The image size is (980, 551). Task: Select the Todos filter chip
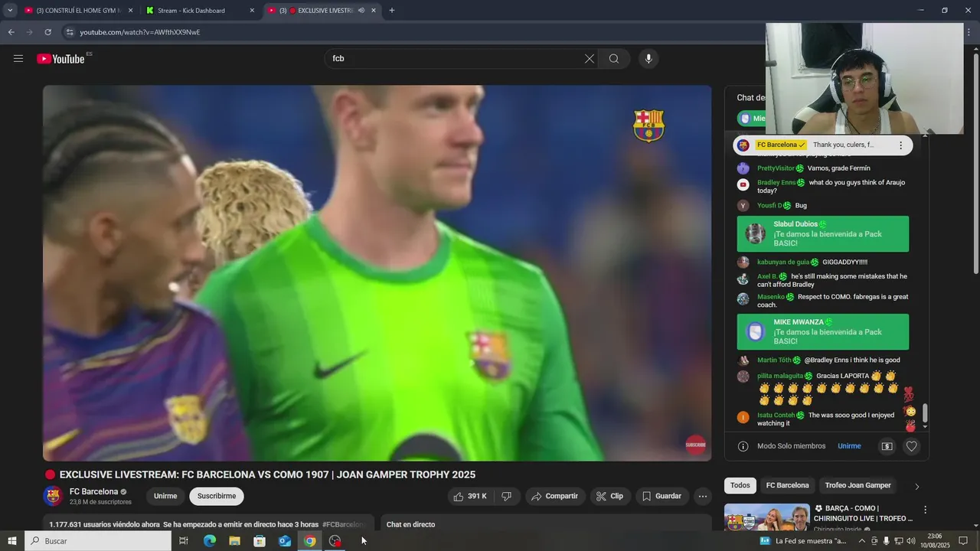coord(740,486)
